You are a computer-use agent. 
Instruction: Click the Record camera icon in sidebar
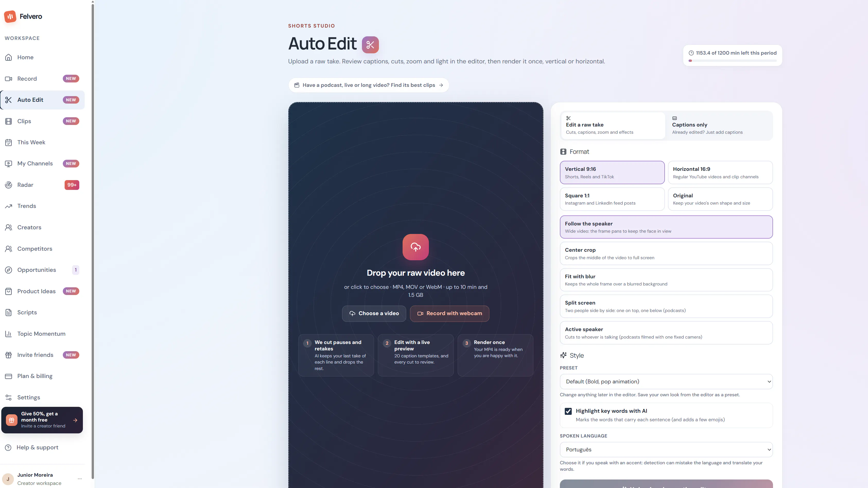click(x=9, y=79)
